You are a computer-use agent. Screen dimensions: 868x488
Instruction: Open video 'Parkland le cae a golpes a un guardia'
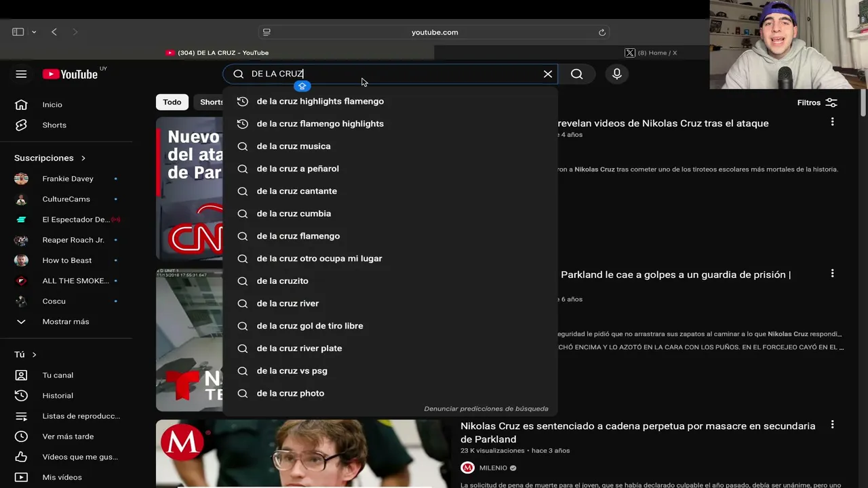pos(675,274)
